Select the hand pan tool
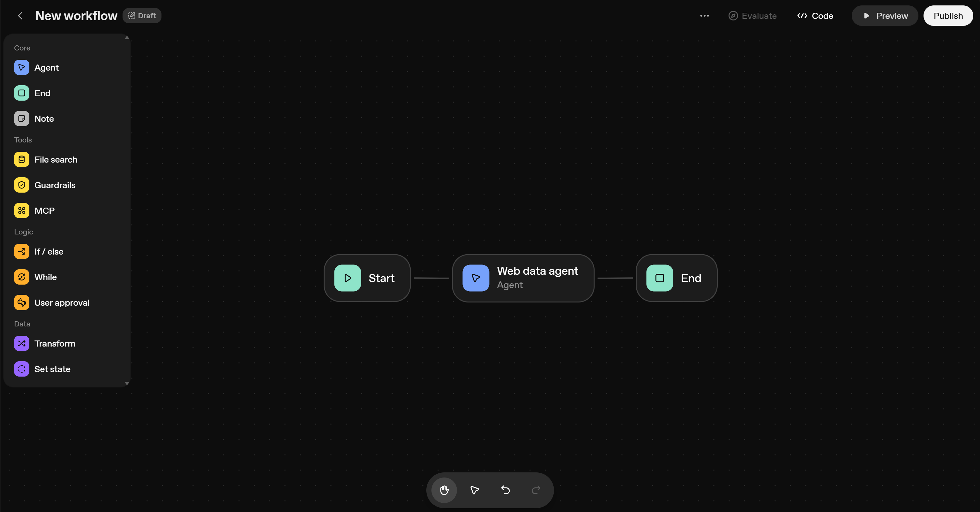 click(x=444, y=490)
